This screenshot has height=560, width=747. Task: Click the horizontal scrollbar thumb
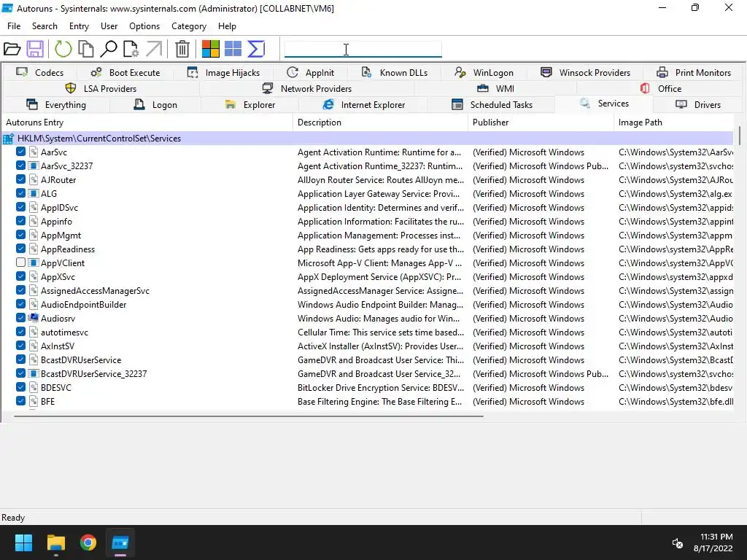coord(248,416)
